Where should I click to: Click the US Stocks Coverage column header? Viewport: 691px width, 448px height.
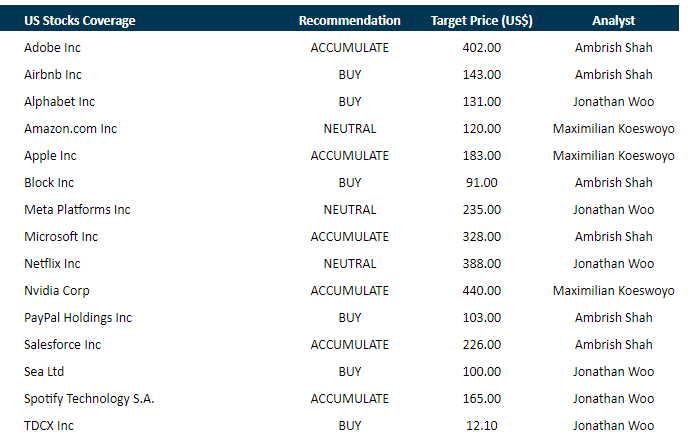pos(79,21)
